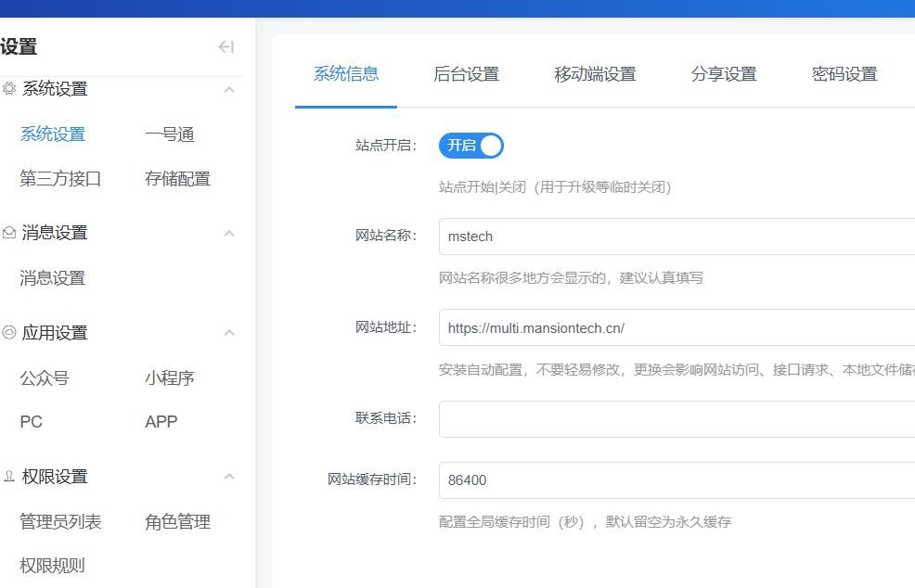
Task: Toggle the 站点开启 switch off
Action: coord(470,146)
